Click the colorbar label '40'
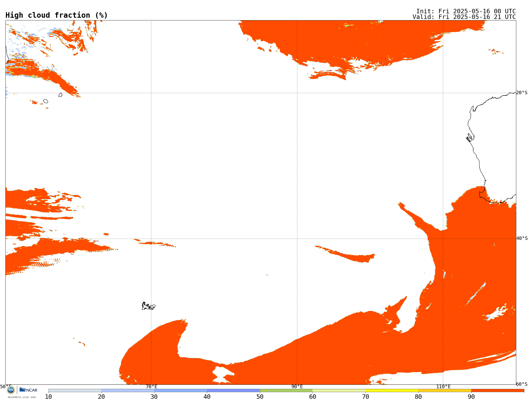The image size is (532, 400). coord(207,397)
